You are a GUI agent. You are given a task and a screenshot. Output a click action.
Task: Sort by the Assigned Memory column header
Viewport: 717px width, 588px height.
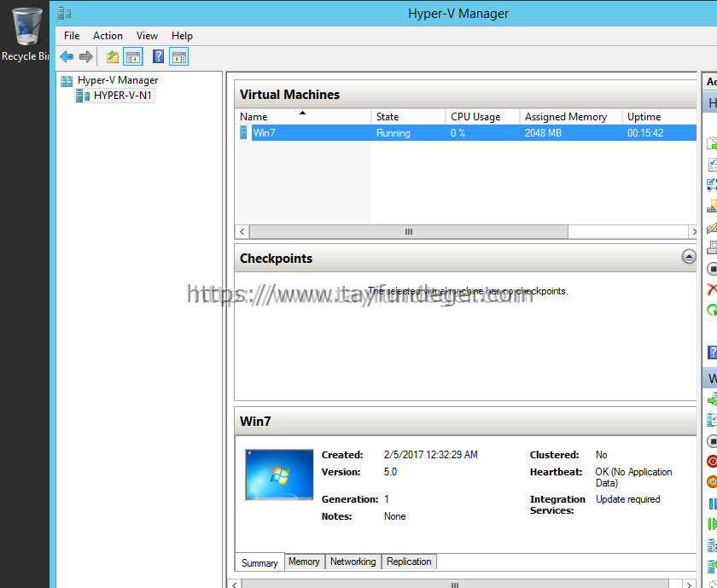click(x=571, y=117)
